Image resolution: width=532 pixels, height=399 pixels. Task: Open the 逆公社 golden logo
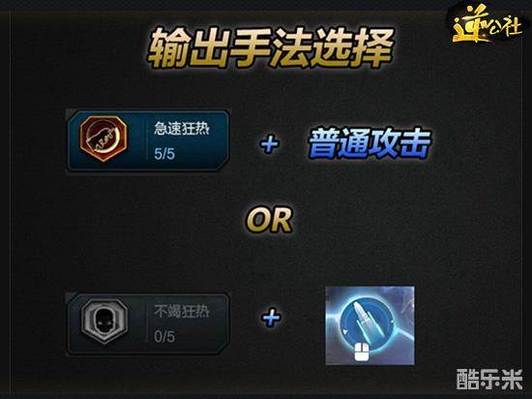tap(487, 24)
